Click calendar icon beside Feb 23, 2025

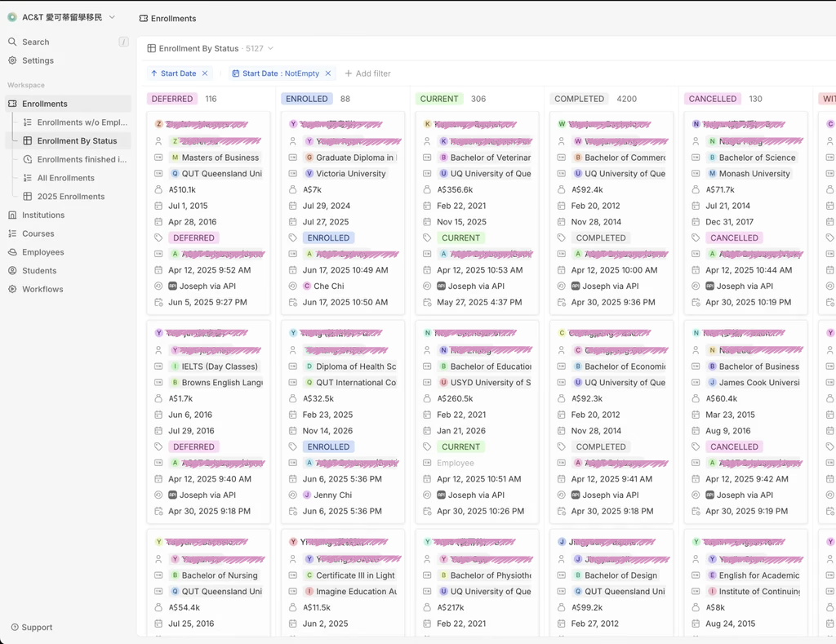(293, 415)
